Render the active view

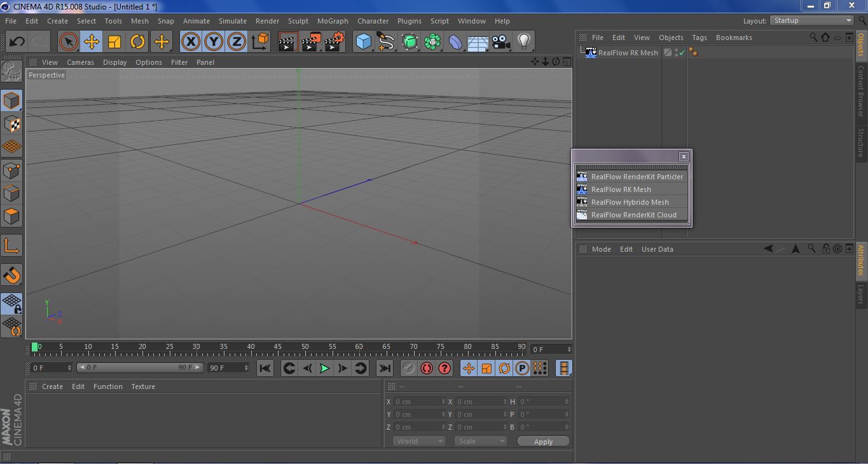[288, 42]
